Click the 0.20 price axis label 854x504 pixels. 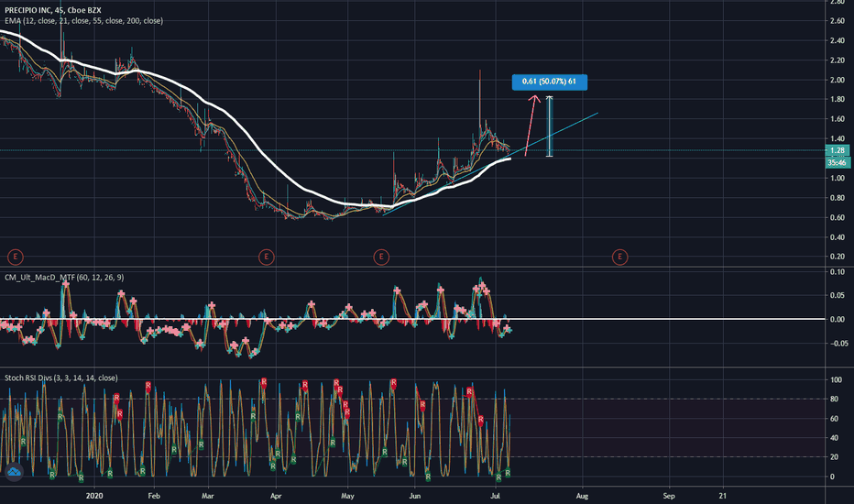[838, 257]
